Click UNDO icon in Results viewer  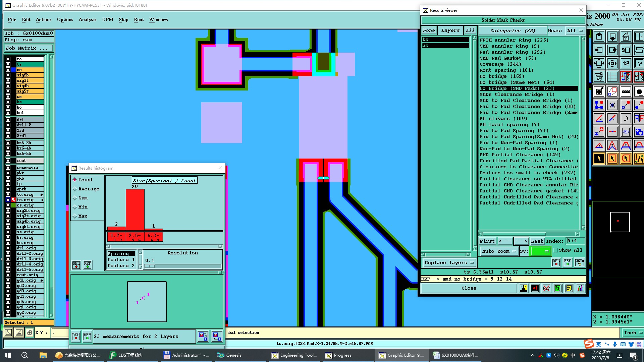coord(579,262)
